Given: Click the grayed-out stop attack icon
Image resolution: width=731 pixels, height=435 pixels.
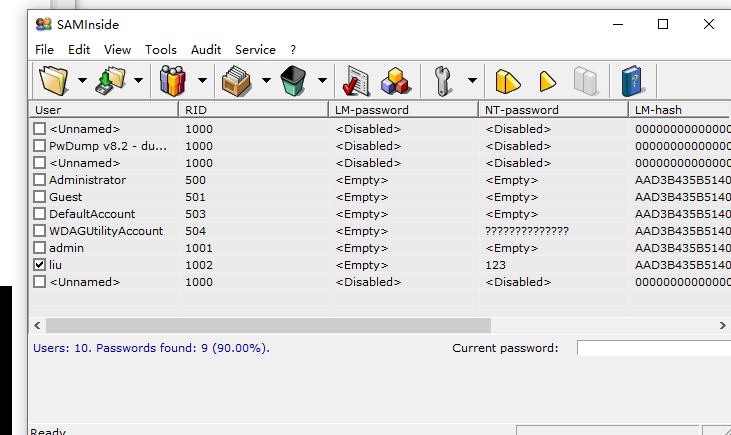Looking at the screenshot, I should tap(585, 81).
